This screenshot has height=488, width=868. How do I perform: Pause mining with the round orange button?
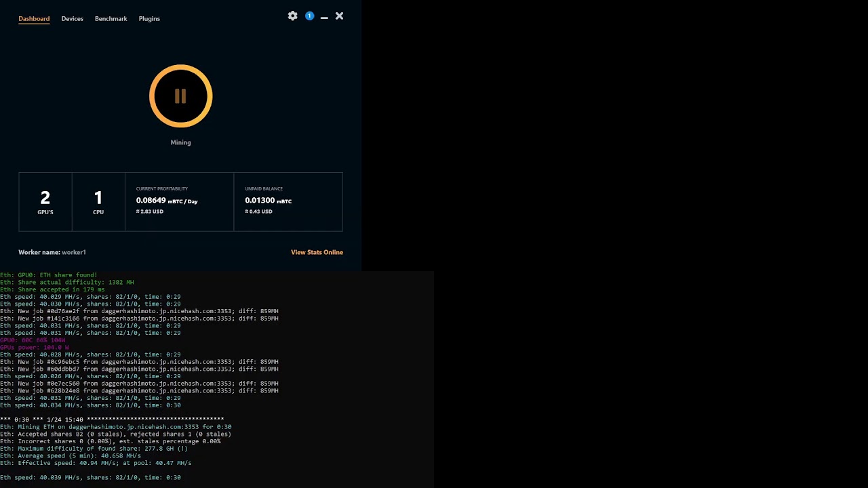[180, 96]
